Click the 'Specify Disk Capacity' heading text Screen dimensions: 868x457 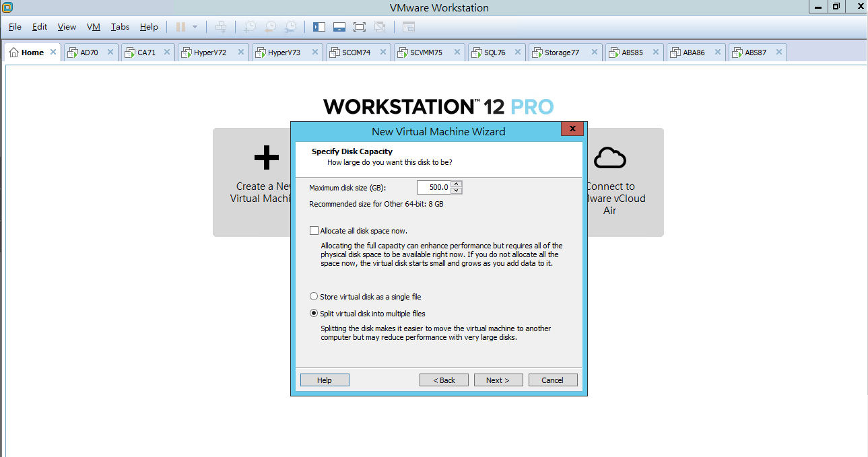point(352,151)
